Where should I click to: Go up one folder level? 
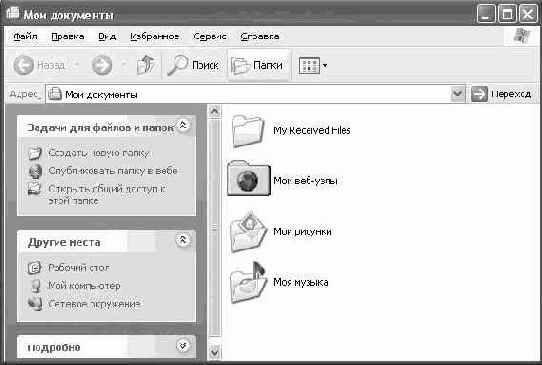pyautogui.click(x=146, y=65)
